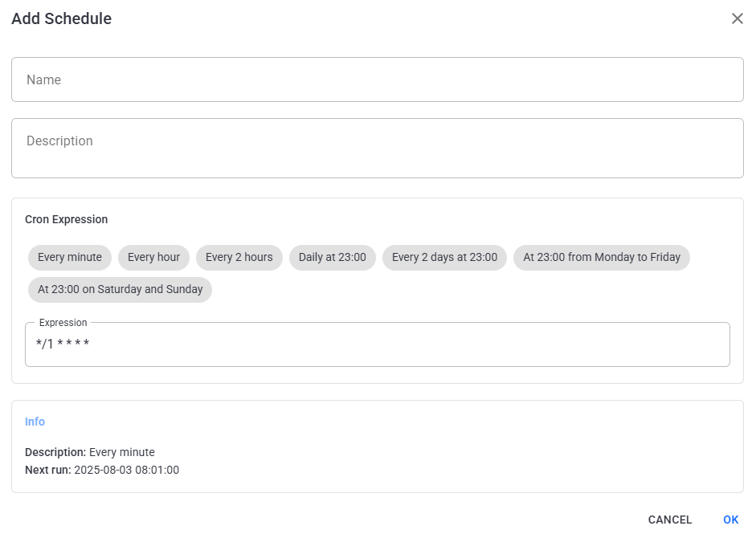This screenshot has height=538, width=756.
Task: Choose At 23:00 from Monday to Friday
Action: click(x=602, y=258)
